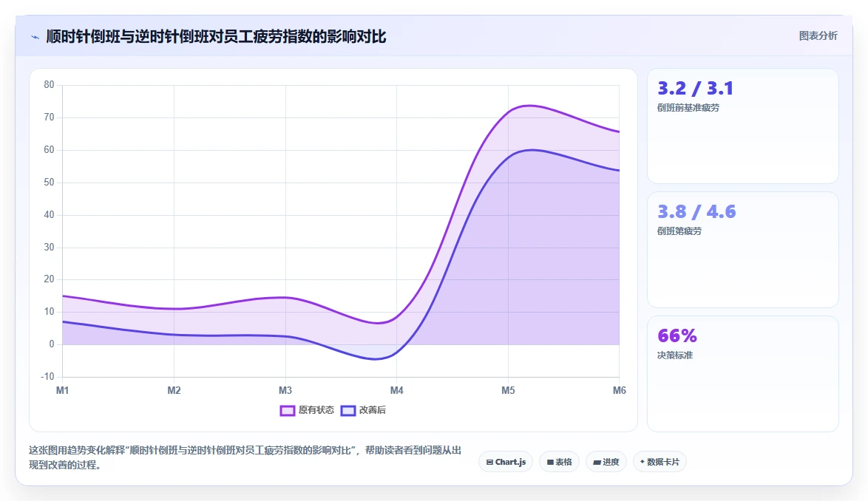Click the trend icon beside the chart title
This screenshot has height=501, width=868.
point(35,37)
